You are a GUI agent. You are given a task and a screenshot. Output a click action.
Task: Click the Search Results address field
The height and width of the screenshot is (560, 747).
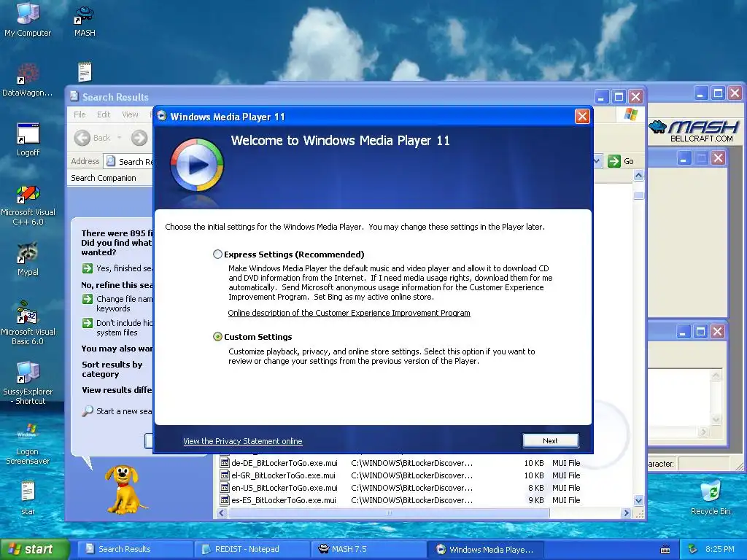(x=128, y=161)
